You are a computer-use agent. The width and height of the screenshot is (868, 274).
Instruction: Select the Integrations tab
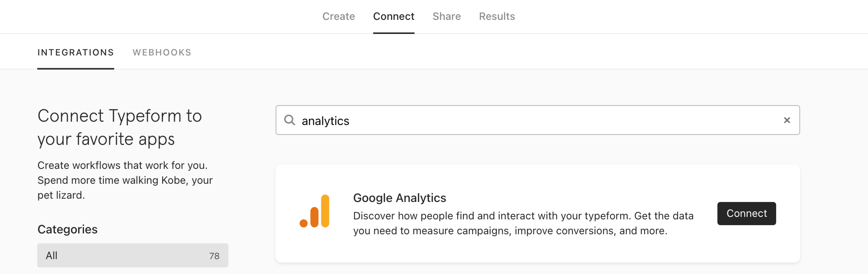coord(76,52)
